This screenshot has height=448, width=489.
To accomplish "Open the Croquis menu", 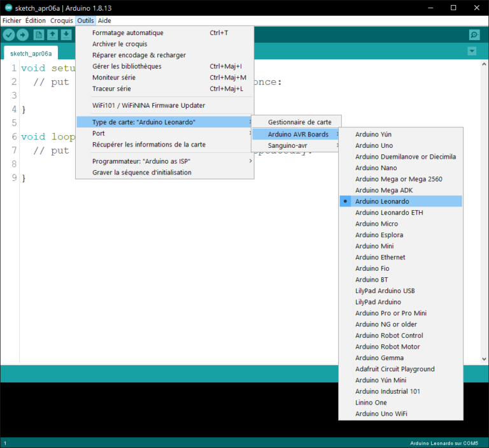I will click(x=61, y=20).
